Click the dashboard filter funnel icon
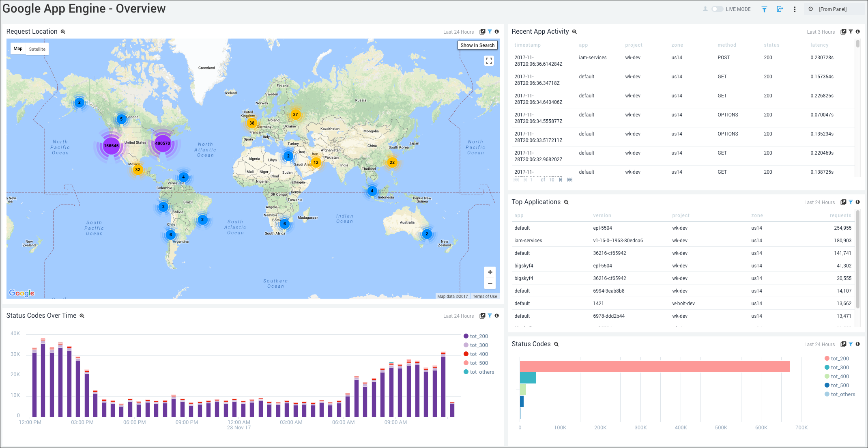Viewport: 868px width, 448px height. 764,9
